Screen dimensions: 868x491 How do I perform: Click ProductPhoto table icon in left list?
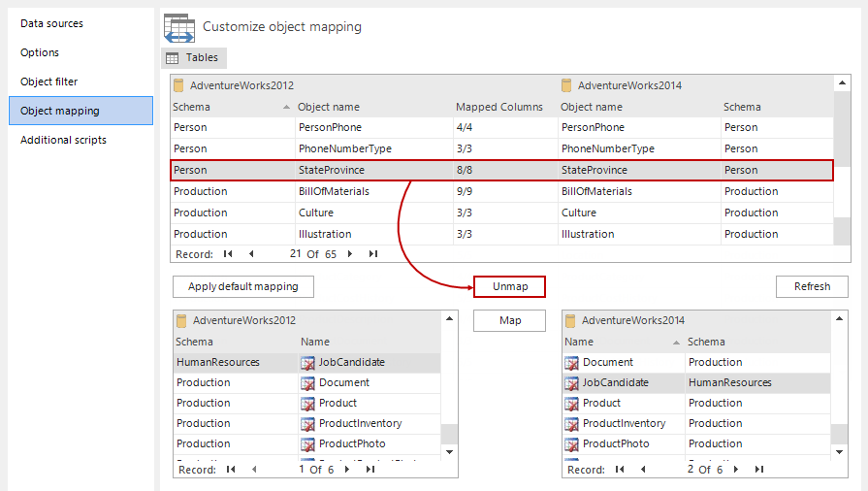(x=307, y=444)
